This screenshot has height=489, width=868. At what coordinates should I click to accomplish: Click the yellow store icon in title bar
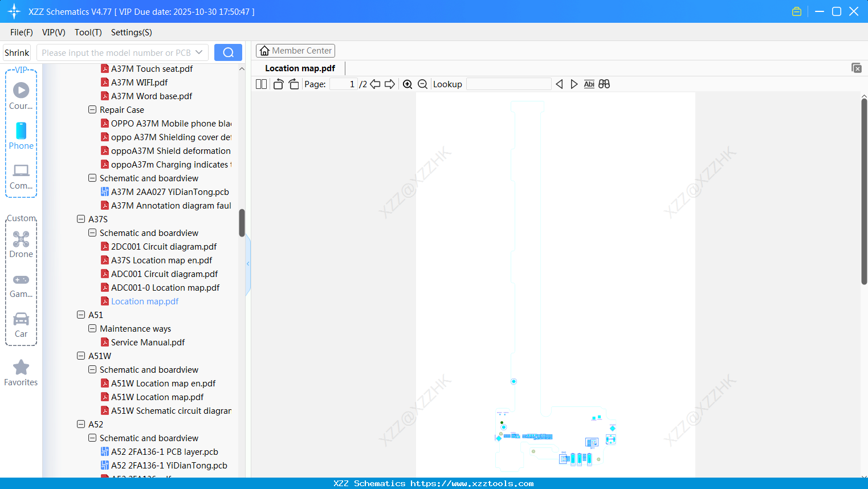coord(797,11)
